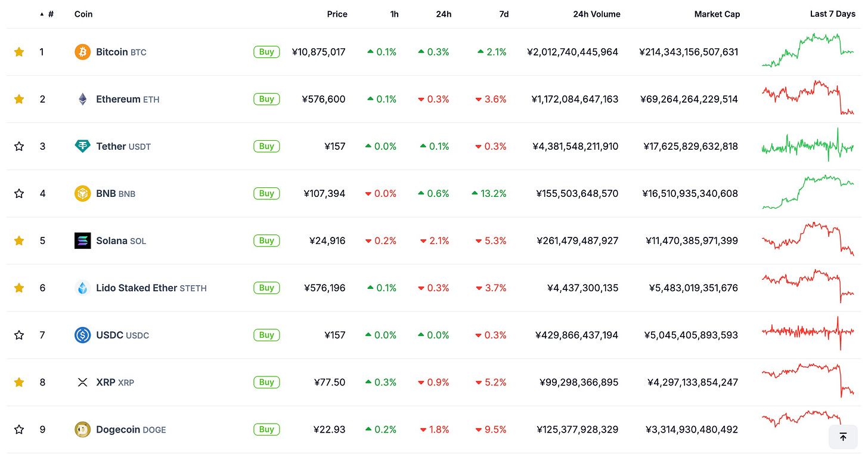Click the Ethereum diamond logo
The width and height of the screenshot is (868, 454).
(x=82, y=99)
